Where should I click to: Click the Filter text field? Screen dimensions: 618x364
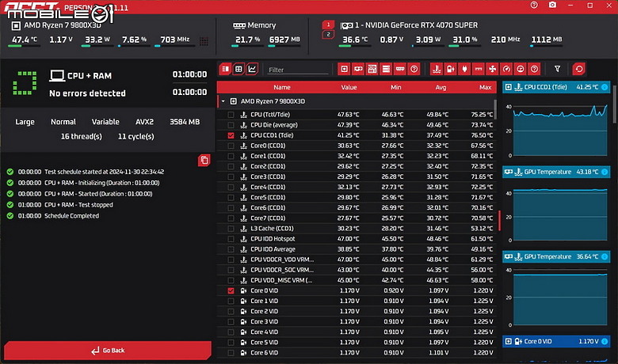click(x=298, y=70)
